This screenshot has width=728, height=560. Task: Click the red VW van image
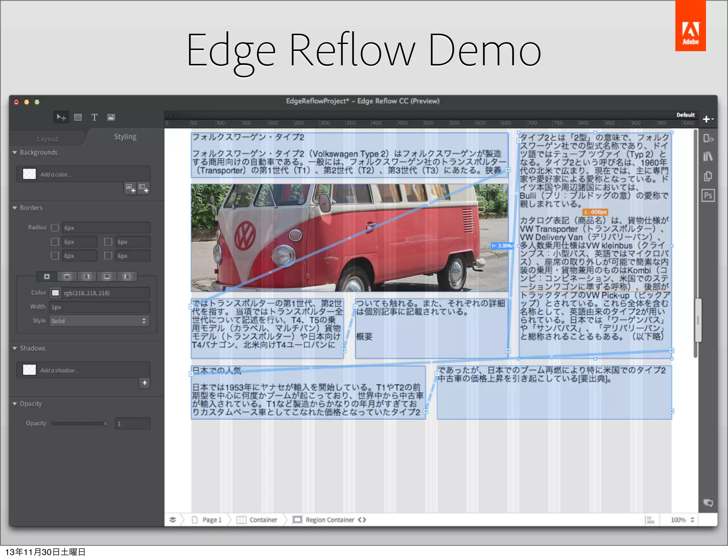[349, 238]
